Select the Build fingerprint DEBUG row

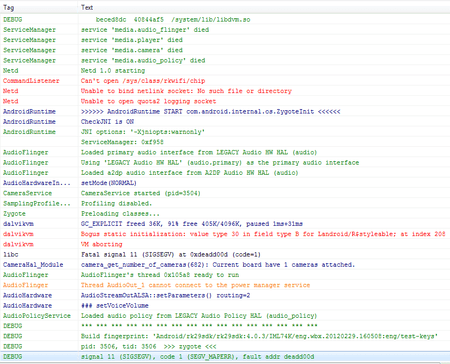point(225,336)
